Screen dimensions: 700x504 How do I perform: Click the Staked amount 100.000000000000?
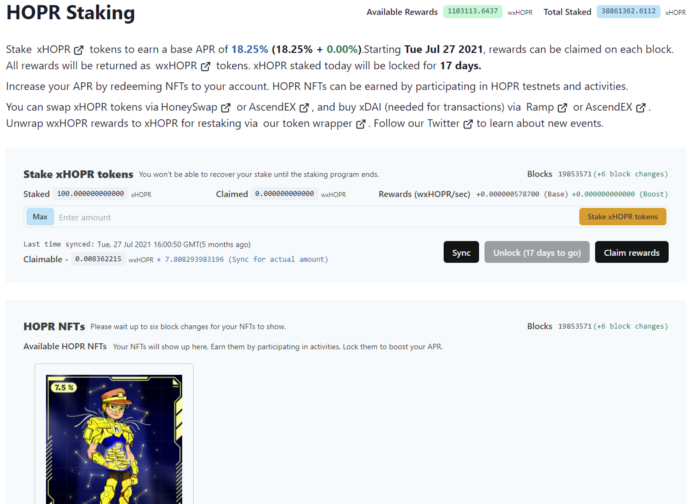(x=90, y=194)
